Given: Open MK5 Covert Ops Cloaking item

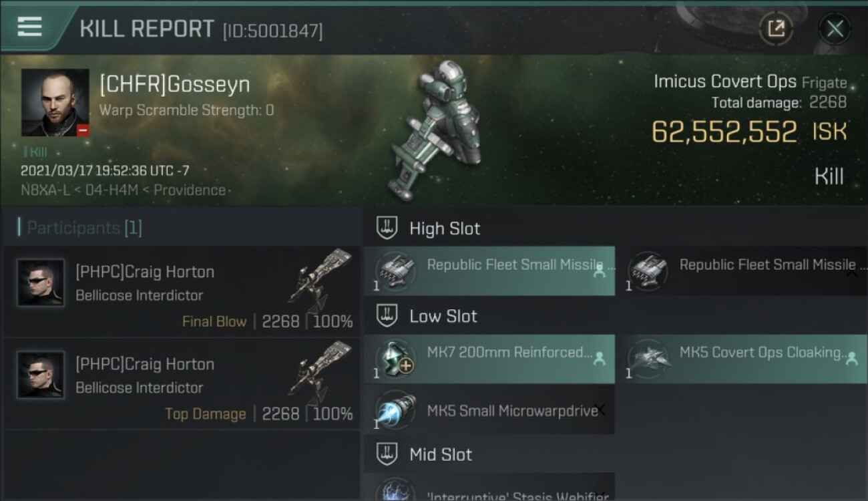Looking at the screenshot, I should (x=742, y=359).
